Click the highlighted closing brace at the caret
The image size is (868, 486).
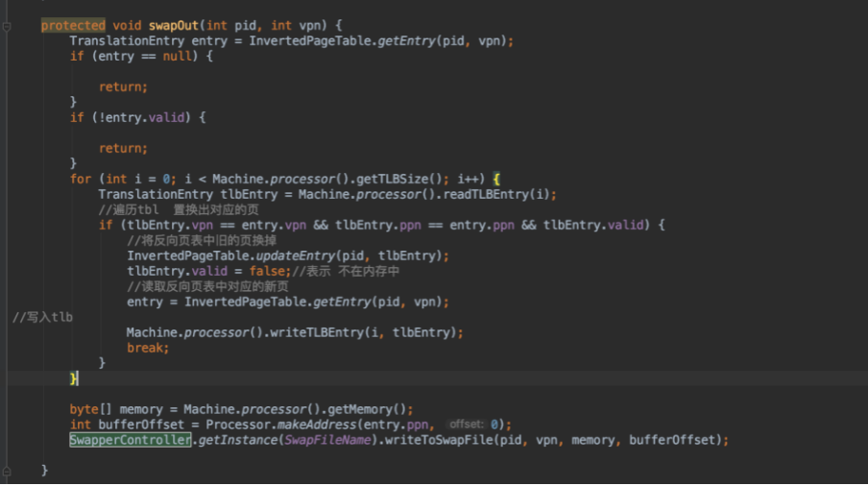coord(74,378)
